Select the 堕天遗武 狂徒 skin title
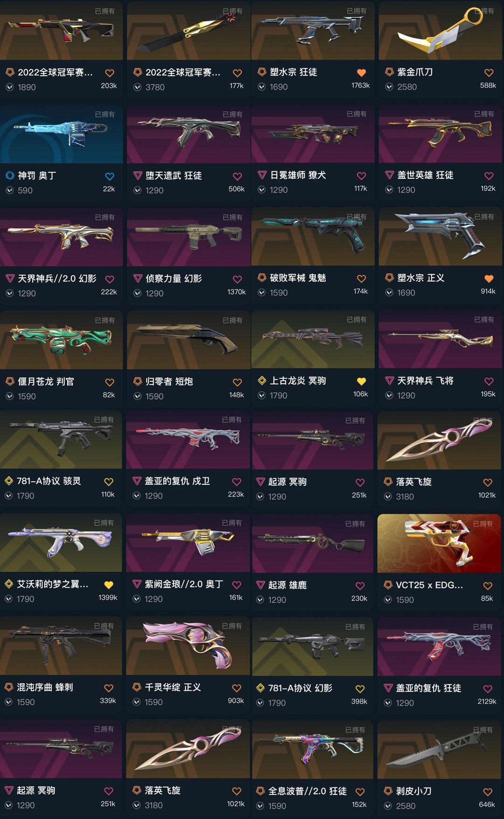504x819 pixels. pos(174,175)
